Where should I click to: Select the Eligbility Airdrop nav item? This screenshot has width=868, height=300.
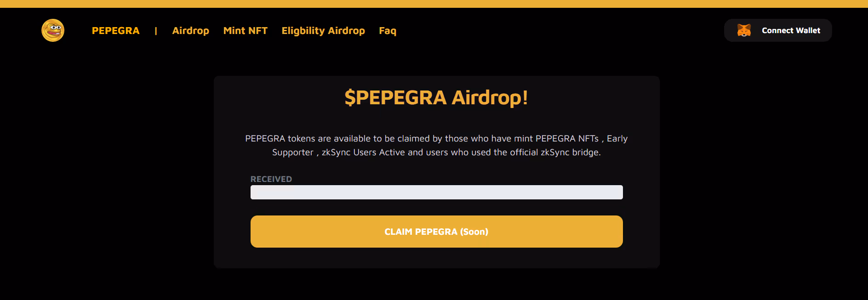[x=323, y=31]
